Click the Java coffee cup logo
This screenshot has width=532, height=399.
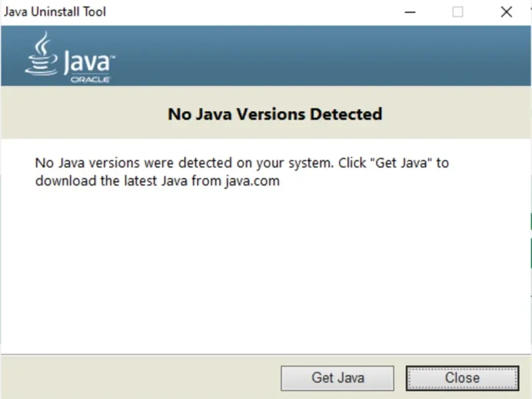[x=41, y=53]
